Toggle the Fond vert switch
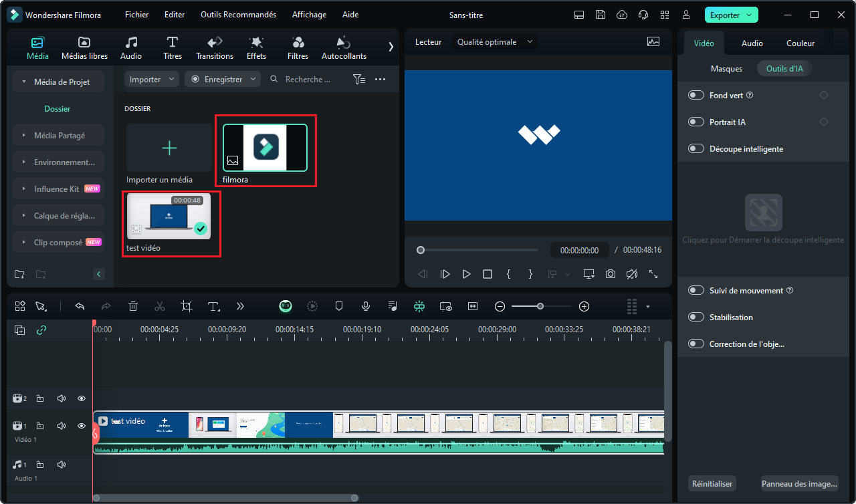The width and height of the screenshot is (856, 504). click(x=696, y=96)
